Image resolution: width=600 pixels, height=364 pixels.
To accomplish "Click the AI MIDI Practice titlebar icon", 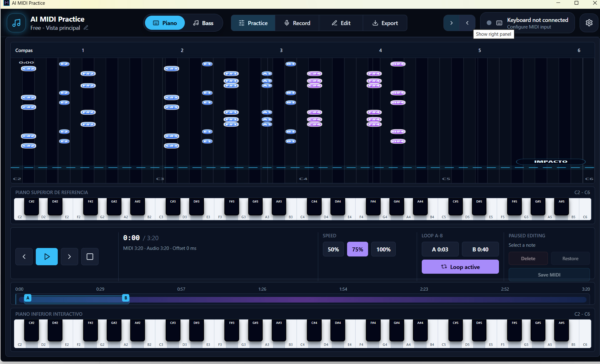I will coord(7,3).
